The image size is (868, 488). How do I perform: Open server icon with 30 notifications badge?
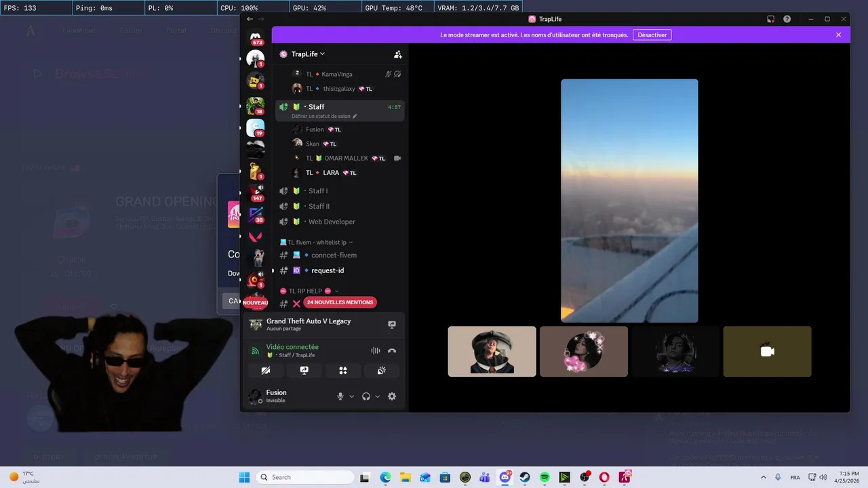click(x=256, y=215)
